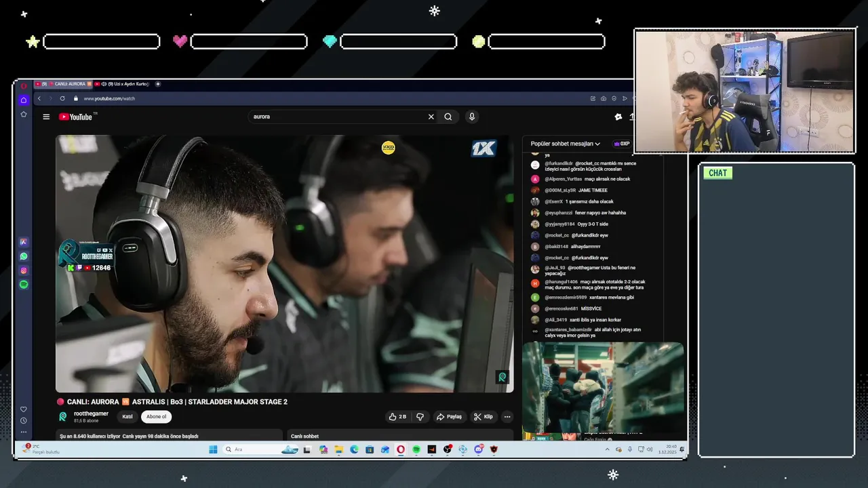Click the 1X sponsor logo on video
868x488 pixels.
tap(484, 149)
